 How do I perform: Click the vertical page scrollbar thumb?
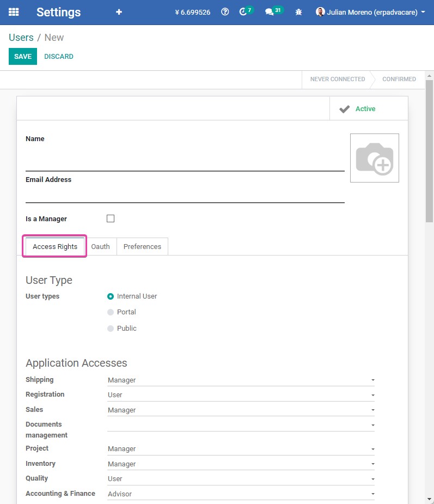pos(430,151)
